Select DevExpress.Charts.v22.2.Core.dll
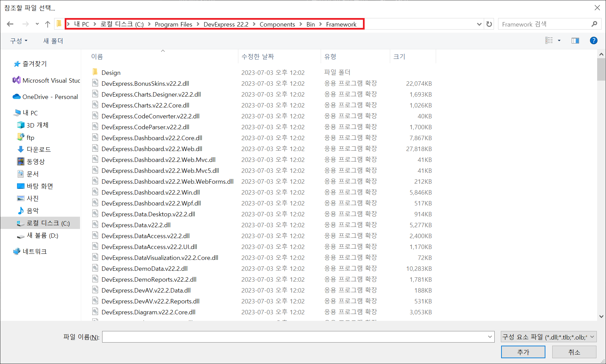Viewport: 606px width, 364px height. (145, 105)
